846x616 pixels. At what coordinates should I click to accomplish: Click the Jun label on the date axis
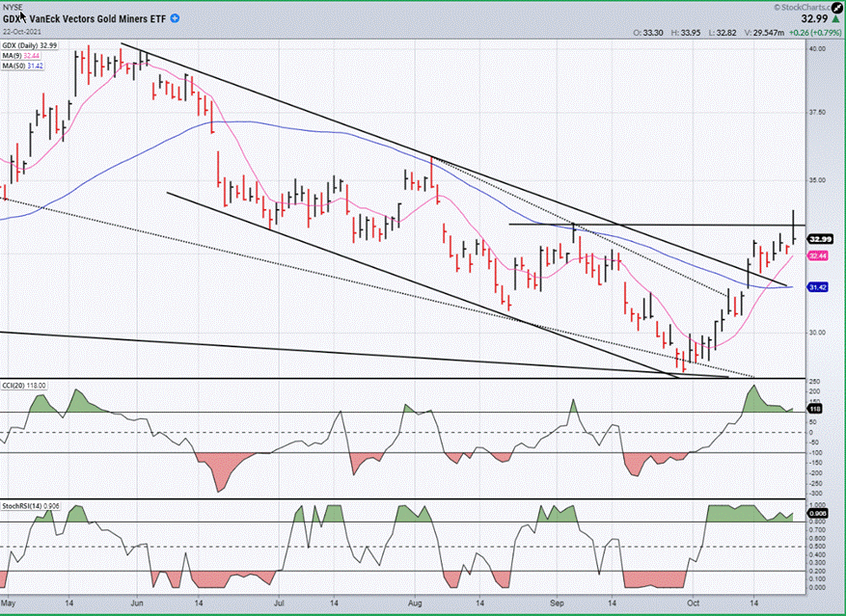pyautogui.click(x=137, y=603)
